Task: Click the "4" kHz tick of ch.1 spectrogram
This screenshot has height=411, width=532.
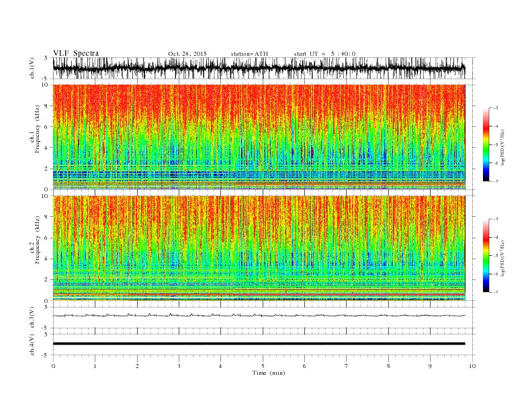Action: (47, 148)
